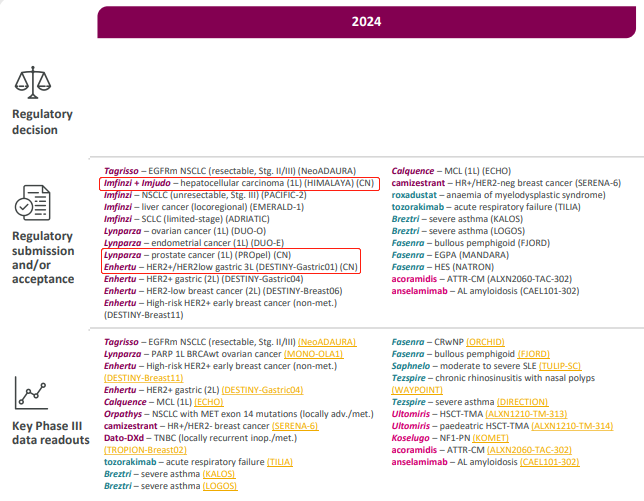Image resolution: width=644 pixels, height=501 pixels.
Task: Select the Enhertu DESTINY-Gastric01 (CN) row
Action: (230, 267)
